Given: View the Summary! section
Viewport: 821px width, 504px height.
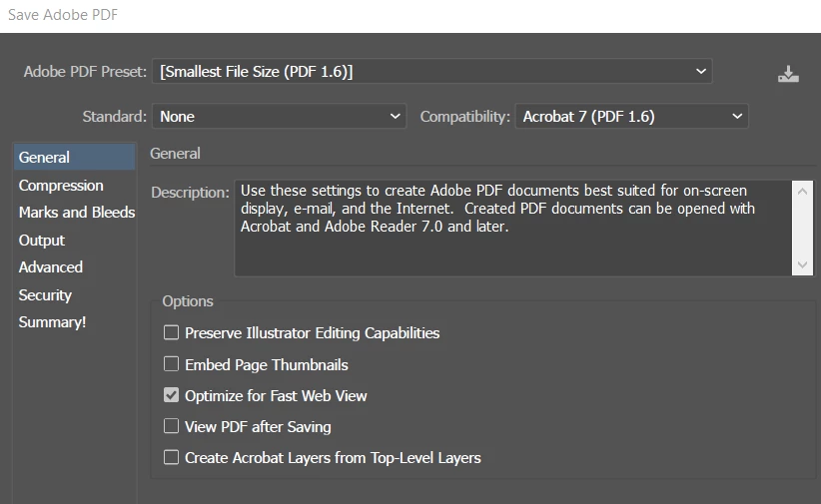Looking at the screenshot, I should (x=74, y=322).
